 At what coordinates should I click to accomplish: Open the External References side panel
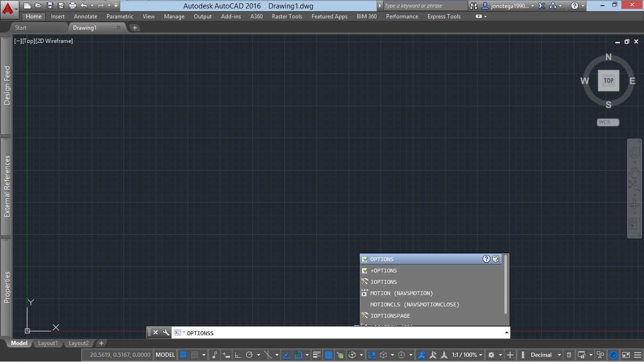tap(7, 186)
